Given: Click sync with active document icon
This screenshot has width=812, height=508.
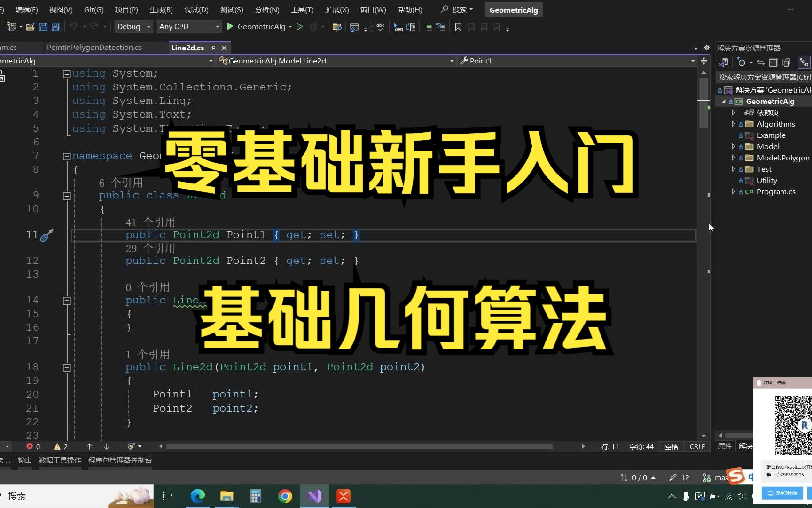Looking at the screenshot, I should point(761,63).
